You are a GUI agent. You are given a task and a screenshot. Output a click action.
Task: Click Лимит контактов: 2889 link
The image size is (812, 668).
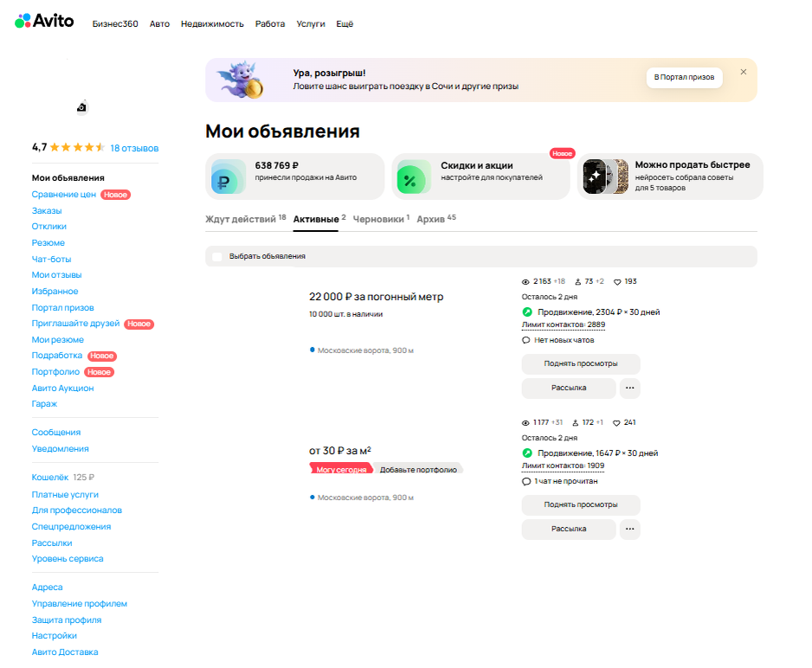[564, 324]
